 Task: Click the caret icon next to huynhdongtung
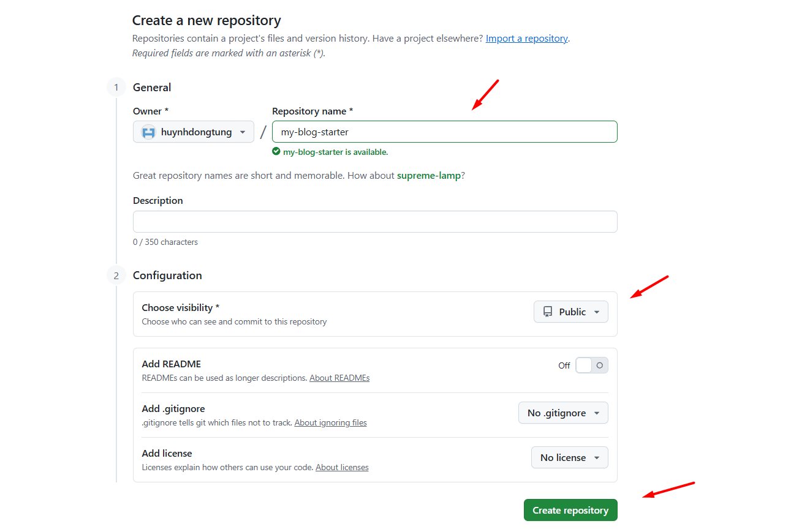click(x=243, y=131)
